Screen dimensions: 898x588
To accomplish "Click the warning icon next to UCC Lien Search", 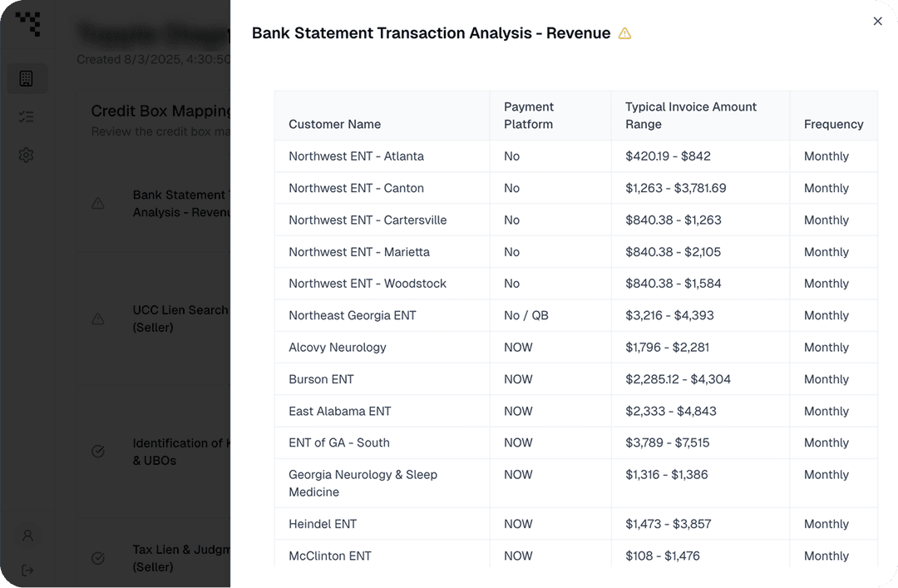I will [x=98, y=319].
